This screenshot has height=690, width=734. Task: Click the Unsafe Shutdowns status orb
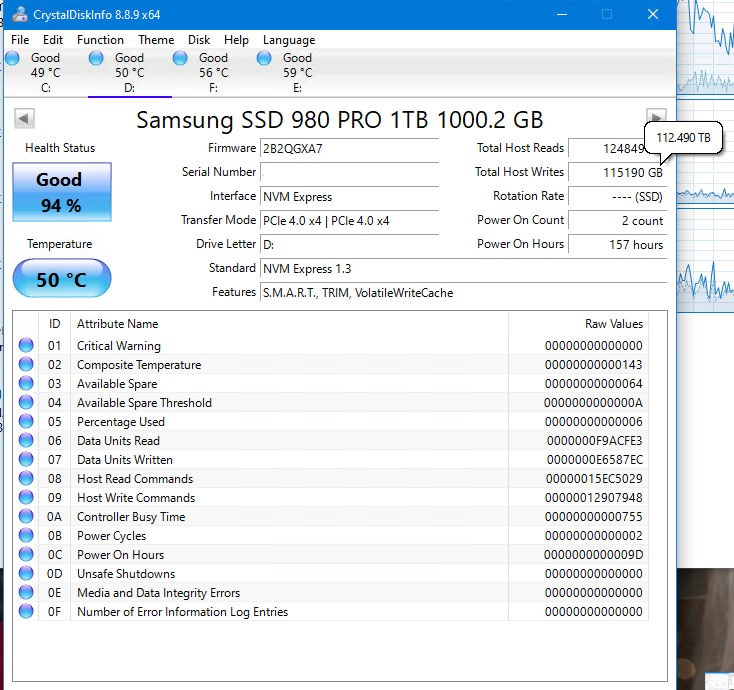pos(26,573)
